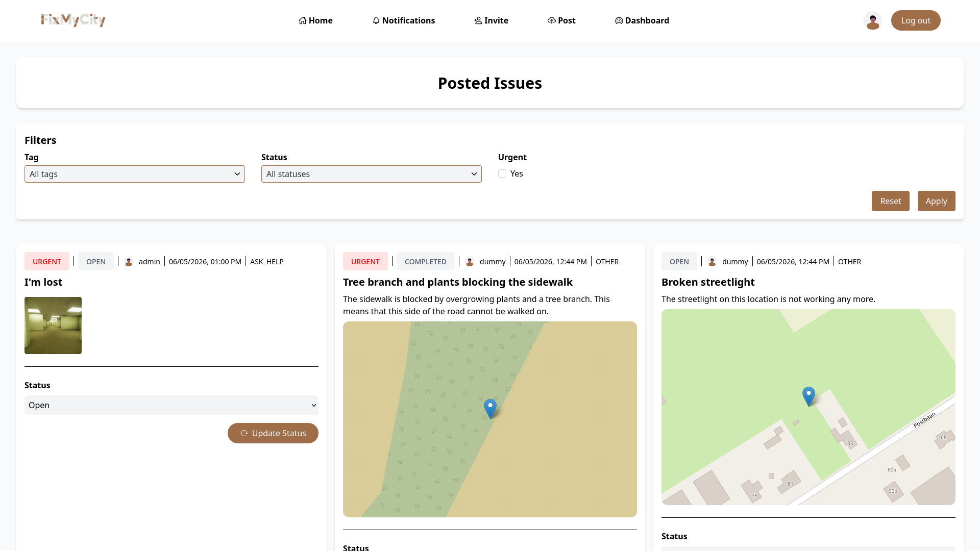980x551 pixels.
Task: Reset the issue filters
Action: click(891, 201)
